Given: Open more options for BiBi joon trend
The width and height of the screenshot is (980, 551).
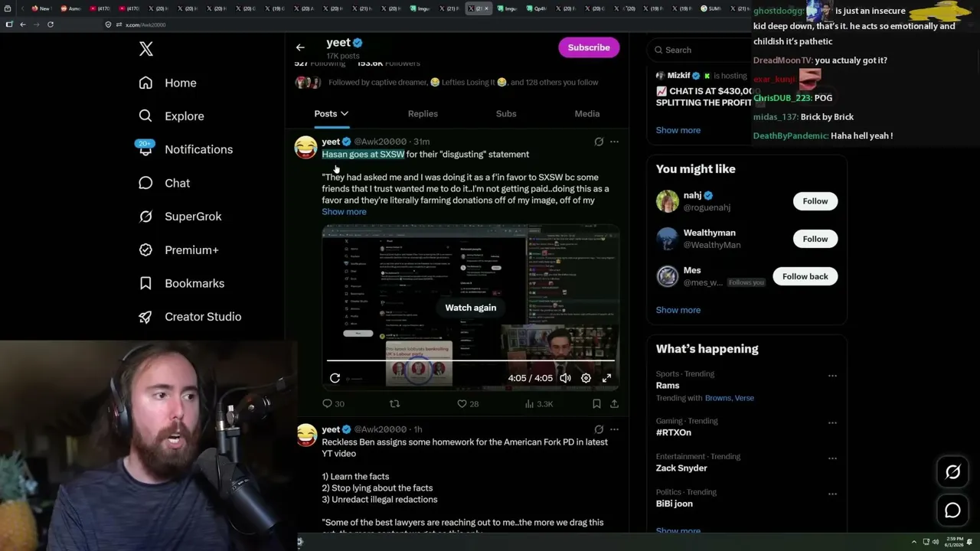Looking at the screenshot, I should click(832, 494).
